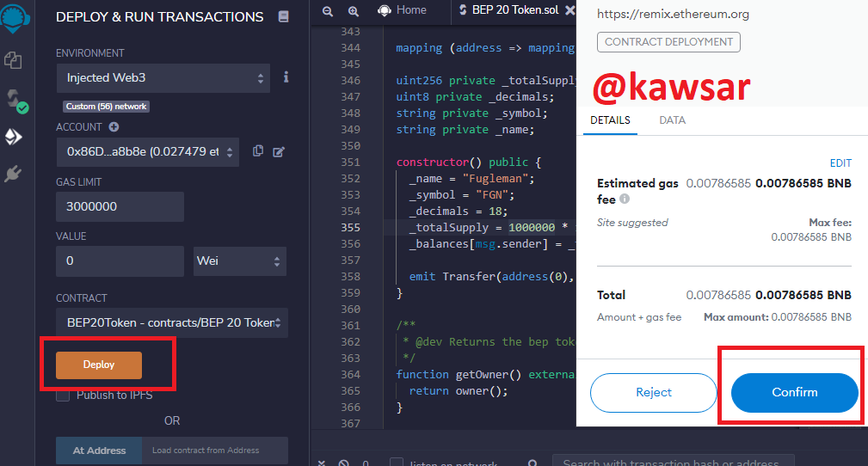
Task: Copy the account address to clipboard
Action: (258, 151)
